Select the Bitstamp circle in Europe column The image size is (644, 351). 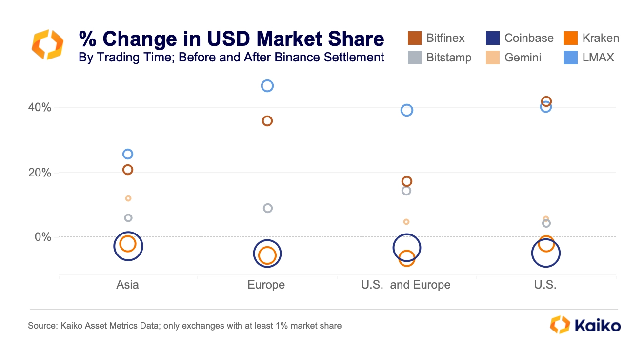(267, 208)
